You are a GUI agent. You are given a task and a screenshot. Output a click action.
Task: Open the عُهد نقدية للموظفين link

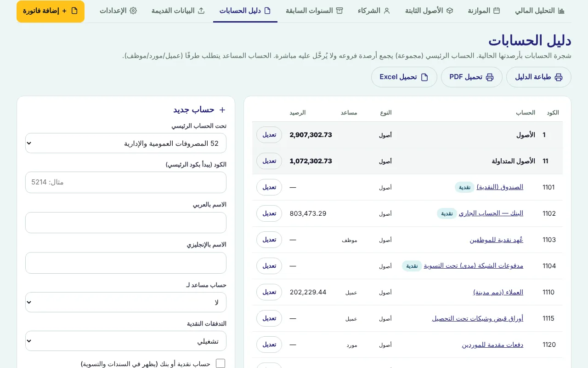point(497,240)
